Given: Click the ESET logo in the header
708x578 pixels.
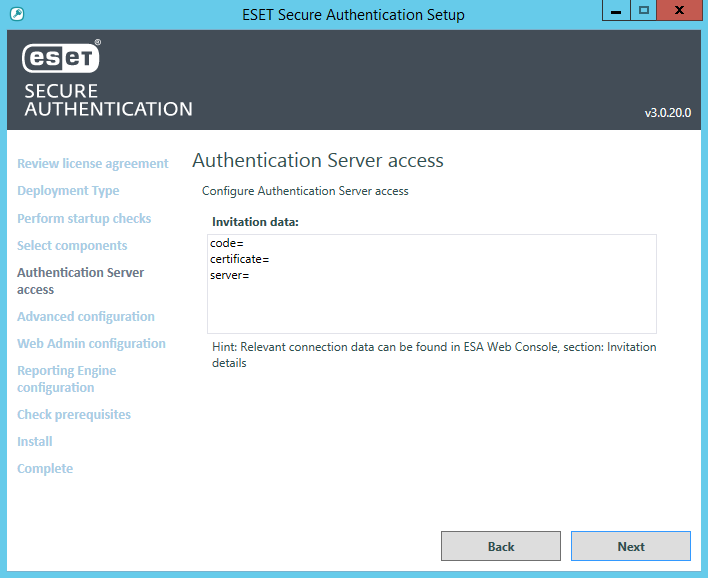Looking at the screenshot, I should [x=61, y=59].
